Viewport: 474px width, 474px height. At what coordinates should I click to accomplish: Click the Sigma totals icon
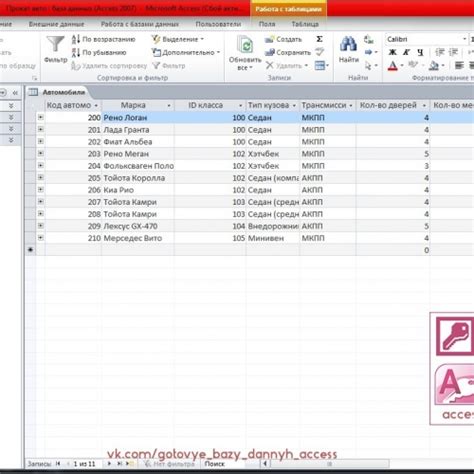(x=319, y=39)
